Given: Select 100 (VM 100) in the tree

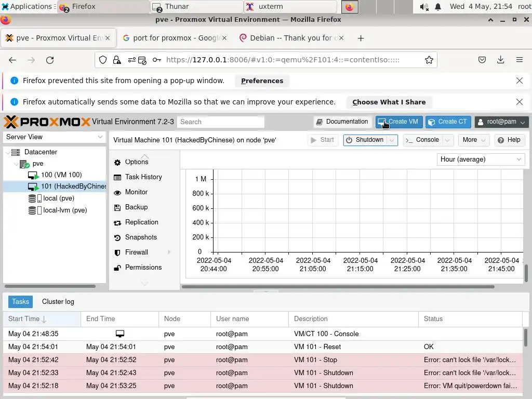Looking at the screenshot, I should click(54, 175).
